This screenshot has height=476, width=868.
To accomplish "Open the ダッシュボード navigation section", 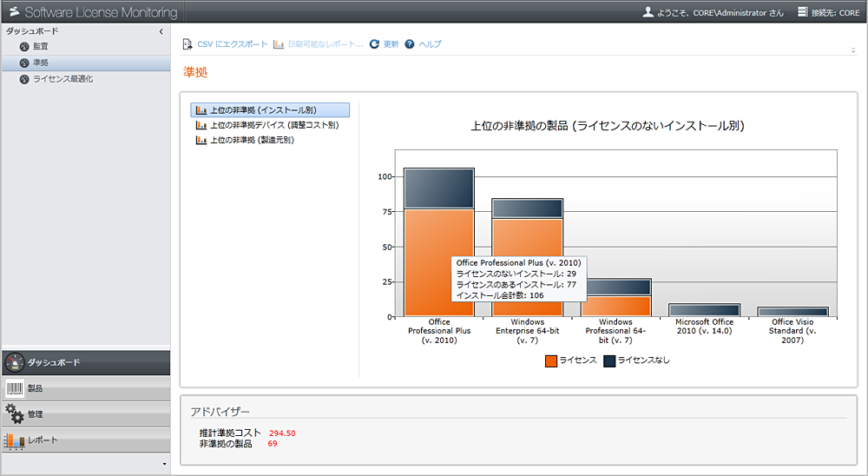I will [86, 362].
